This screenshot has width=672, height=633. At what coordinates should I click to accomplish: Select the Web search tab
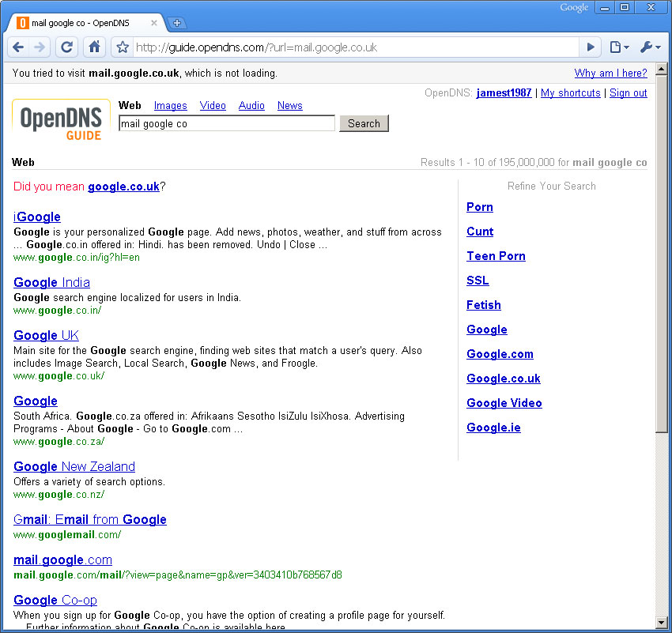(130, 105)
